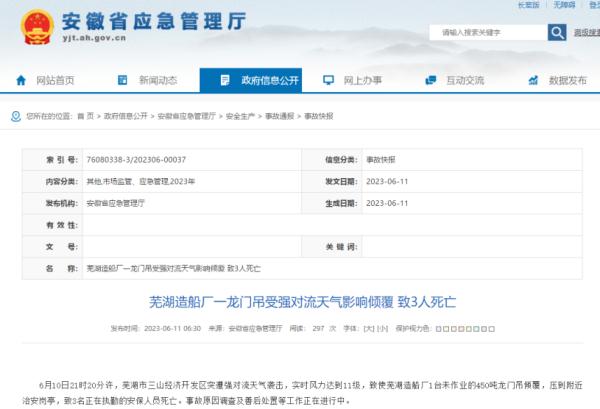Click 发布机构 value 安徽省应急管理厅 in table
The image size is (600, 409).
pyautogui.click(x=116, y=203)
